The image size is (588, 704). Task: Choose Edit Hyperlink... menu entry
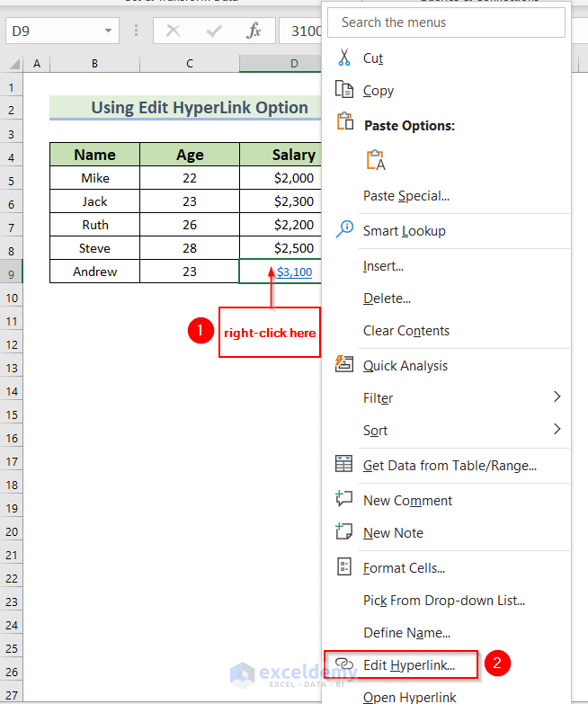(x=447, y=664)
